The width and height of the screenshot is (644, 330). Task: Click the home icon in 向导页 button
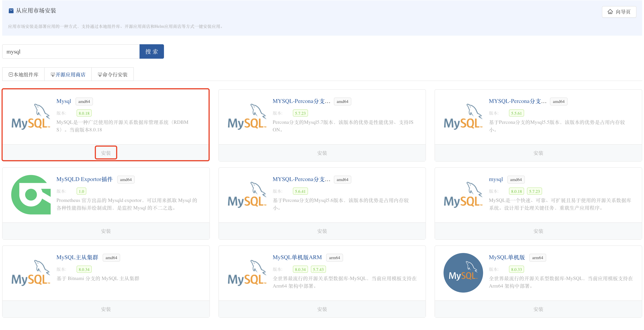(x=610, y=12)
